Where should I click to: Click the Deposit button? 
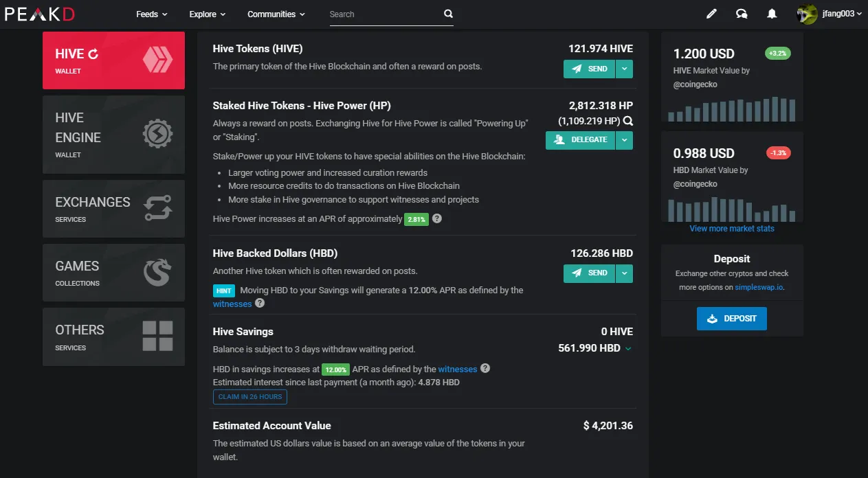click(x=732, y=319)
